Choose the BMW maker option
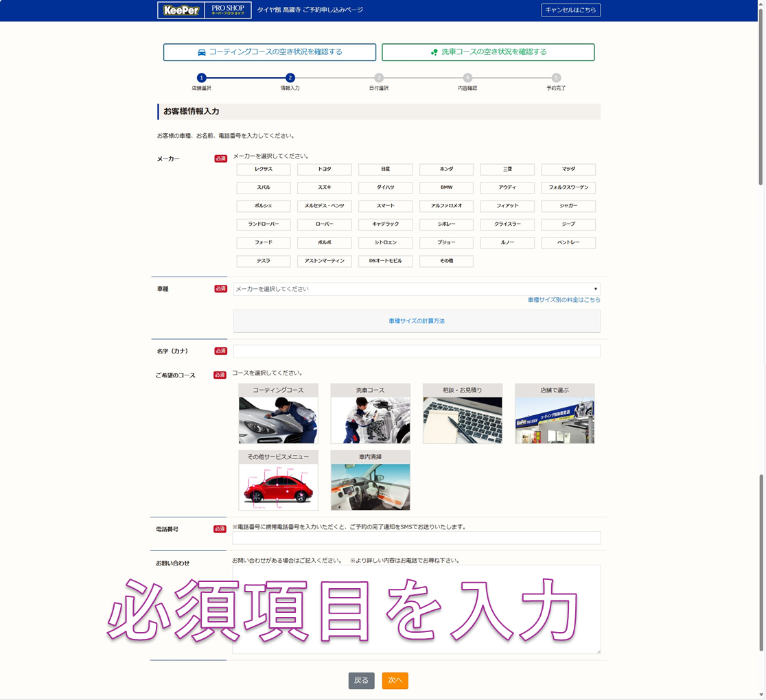The image size is (766, 700). coord(446,187)
